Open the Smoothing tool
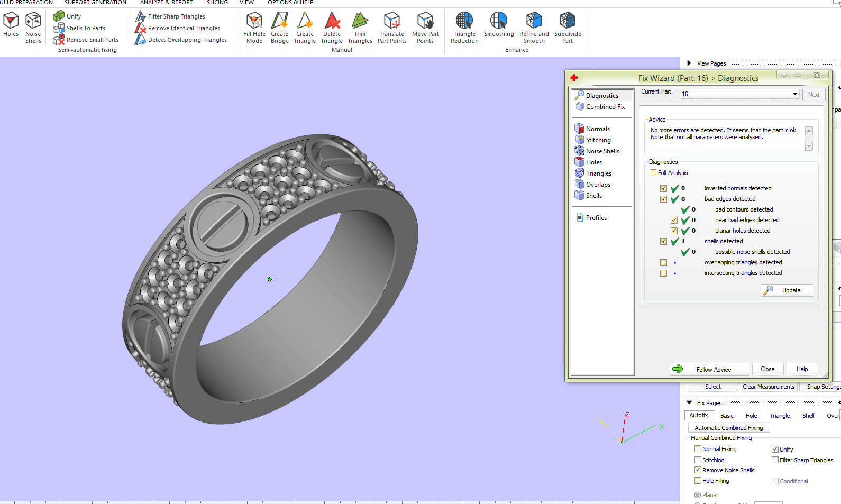 (x=499, y=25)
